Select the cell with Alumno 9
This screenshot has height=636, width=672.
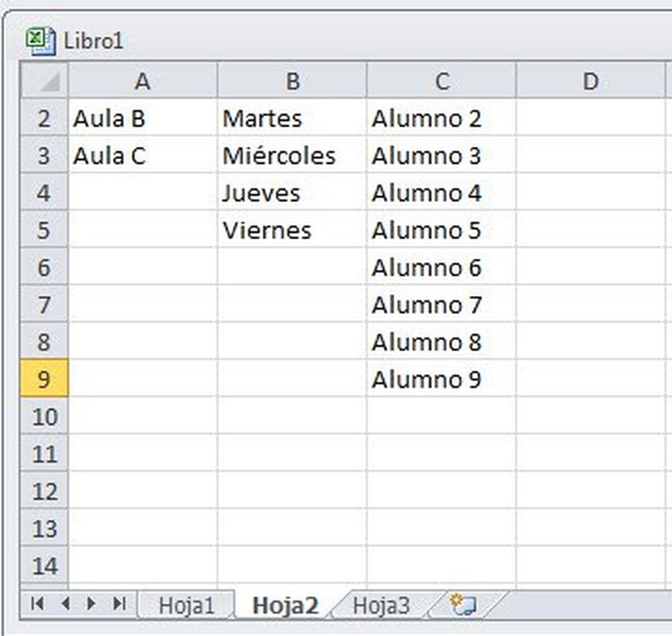[x=426, y=380]
